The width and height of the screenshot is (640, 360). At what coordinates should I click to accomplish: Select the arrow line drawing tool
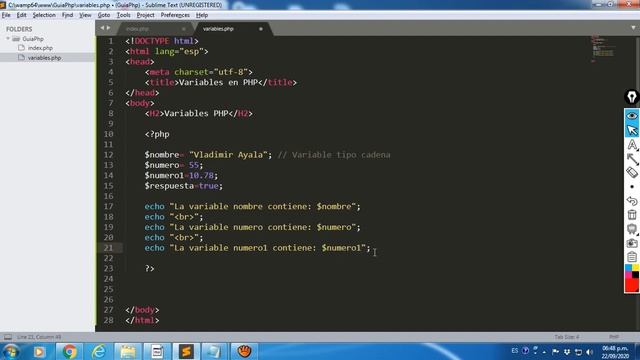[632, 159]
